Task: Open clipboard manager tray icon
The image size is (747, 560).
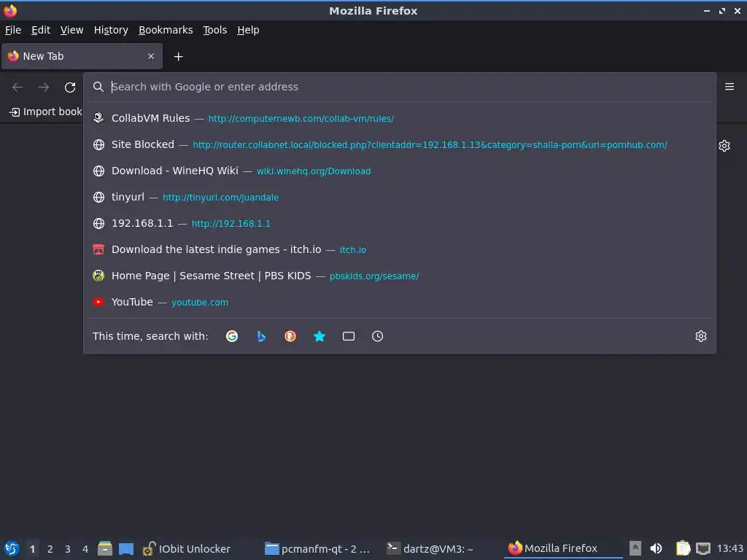Action: pyautogui.click(x=683, y=548)
